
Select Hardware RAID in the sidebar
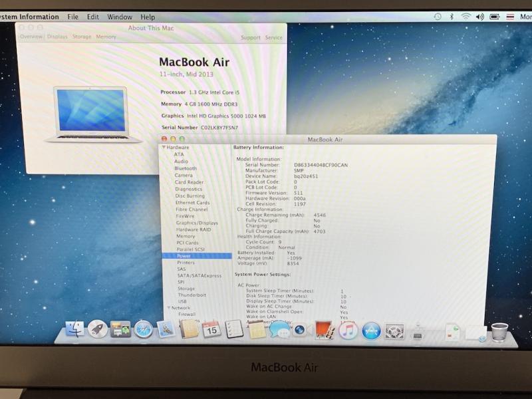pos(194,229)
